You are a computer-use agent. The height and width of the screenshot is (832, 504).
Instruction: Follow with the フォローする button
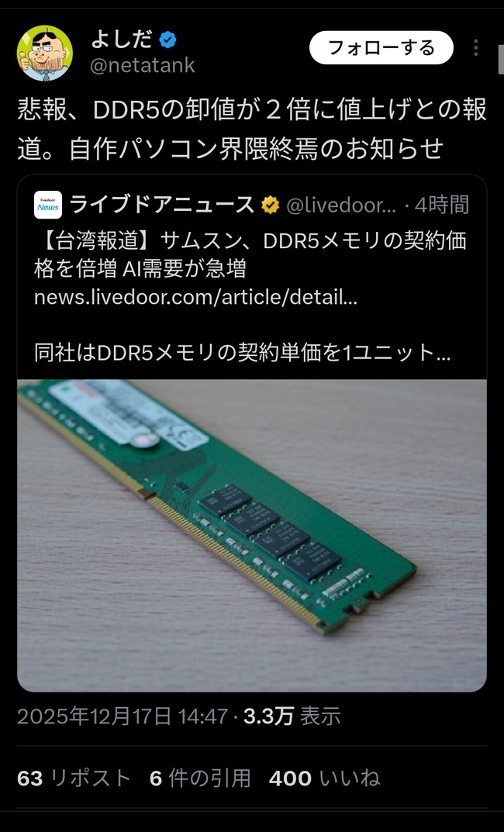coord(381,48)
